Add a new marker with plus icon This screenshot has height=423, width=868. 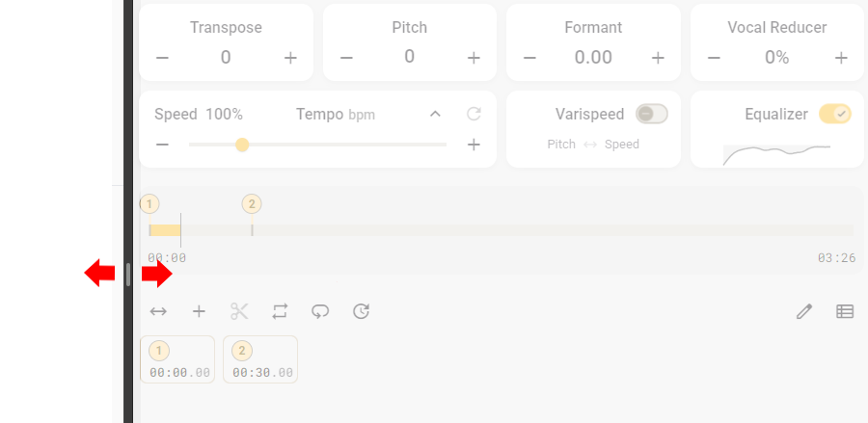click(199, 311)
